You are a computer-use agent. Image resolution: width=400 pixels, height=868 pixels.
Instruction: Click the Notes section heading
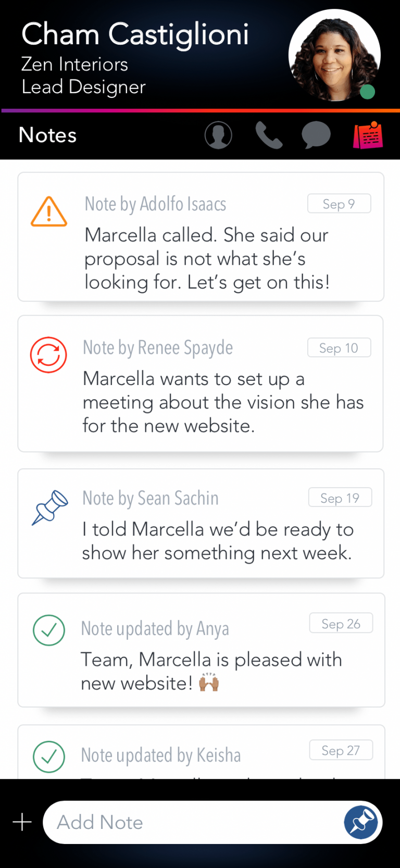(x=48, y=135)
